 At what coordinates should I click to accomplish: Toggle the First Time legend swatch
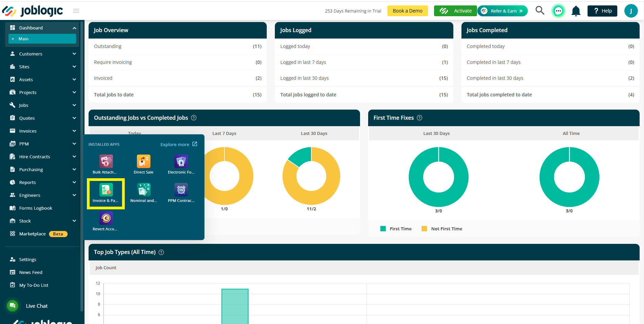coord(383,229)
